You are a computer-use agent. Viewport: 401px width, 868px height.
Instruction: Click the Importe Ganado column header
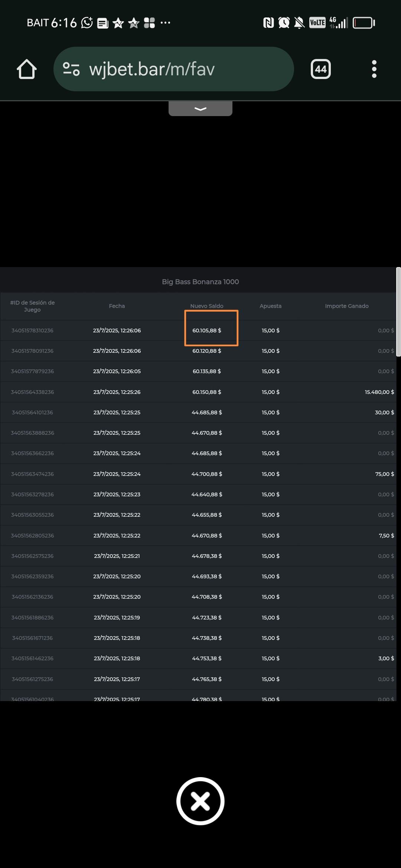pyautogui.click(x=347, y=306)
